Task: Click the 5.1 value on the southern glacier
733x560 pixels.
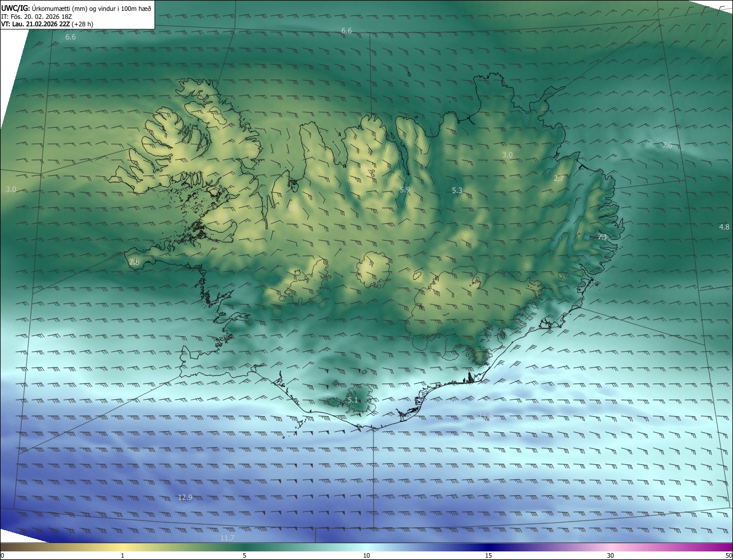Action: tap(353, 400)
